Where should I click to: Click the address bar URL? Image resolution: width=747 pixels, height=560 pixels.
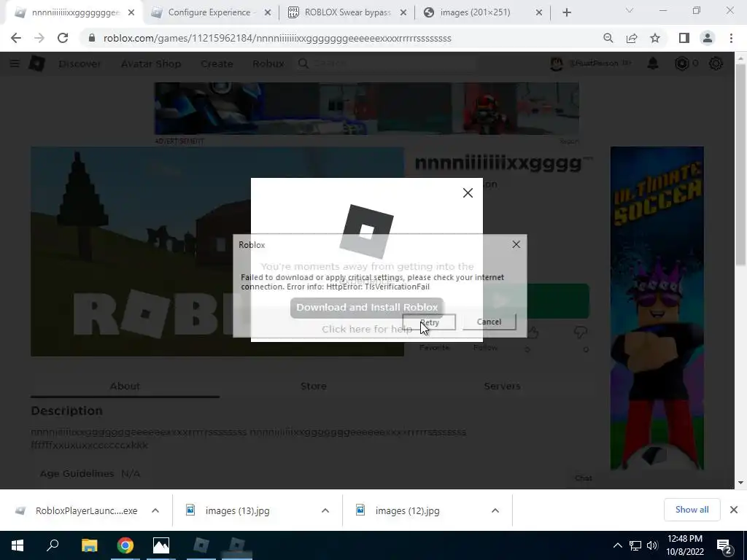[277, 38]
